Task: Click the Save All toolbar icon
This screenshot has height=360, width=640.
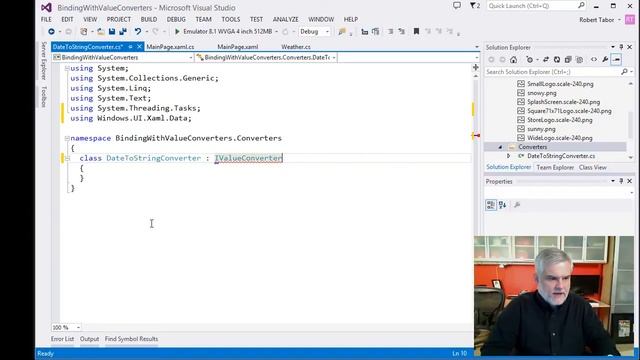Action: tap(122, 31)
